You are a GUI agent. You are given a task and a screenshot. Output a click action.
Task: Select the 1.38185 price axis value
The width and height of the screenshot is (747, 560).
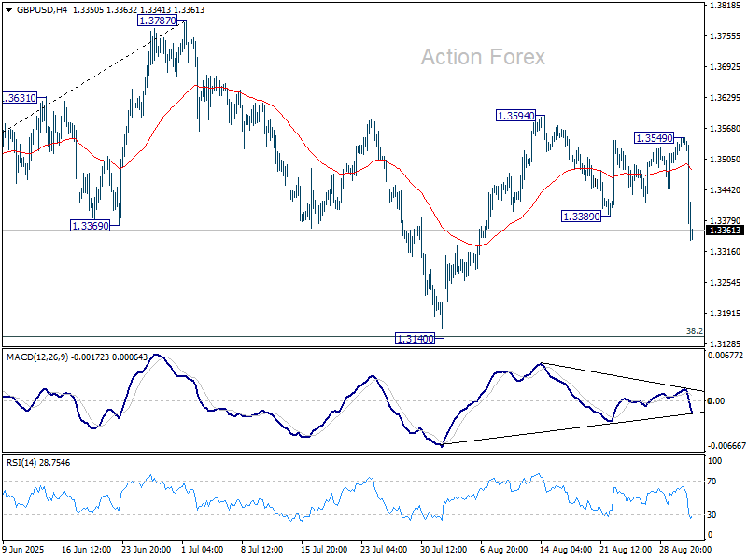point(726,6)
